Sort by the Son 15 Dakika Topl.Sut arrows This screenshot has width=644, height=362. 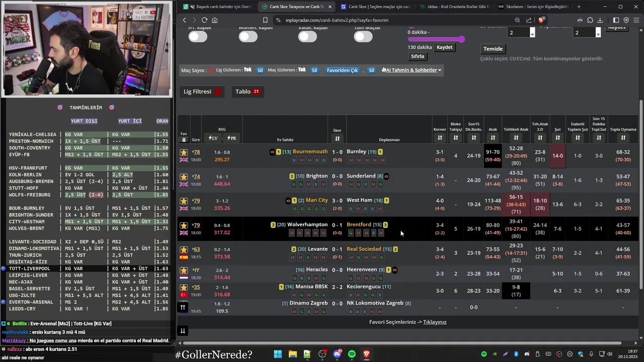[599, 138]
